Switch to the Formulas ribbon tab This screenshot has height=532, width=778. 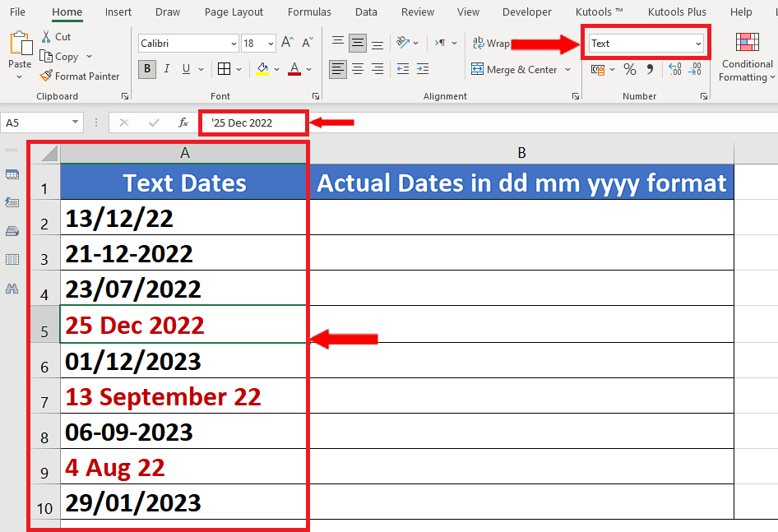coord(309,12)
